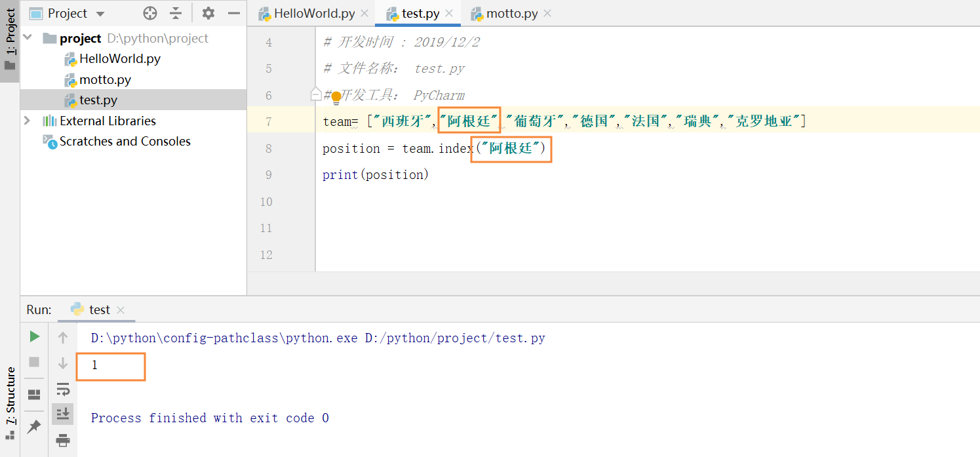Toggle soft-wrap in the Run console
The image size is (980, 457).
point(63,389)
